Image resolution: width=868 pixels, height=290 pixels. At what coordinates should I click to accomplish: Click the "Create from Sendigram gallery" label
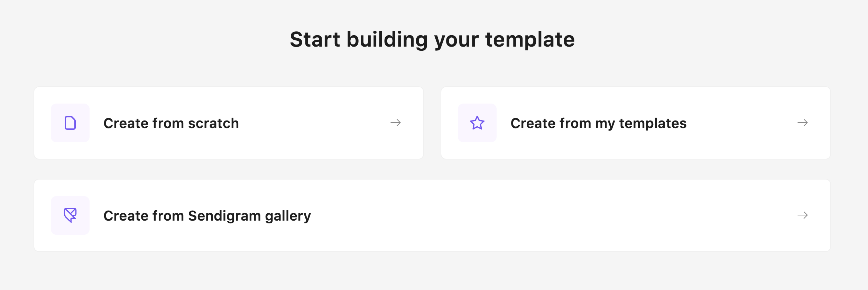tap(207, 216)
